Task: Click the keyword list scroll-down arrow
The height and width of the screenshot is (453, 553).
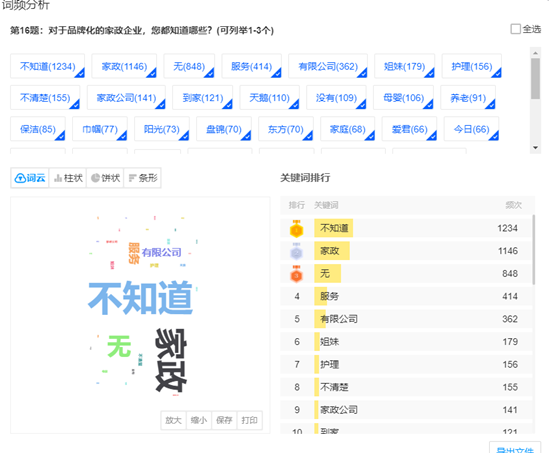Action: 535,148
